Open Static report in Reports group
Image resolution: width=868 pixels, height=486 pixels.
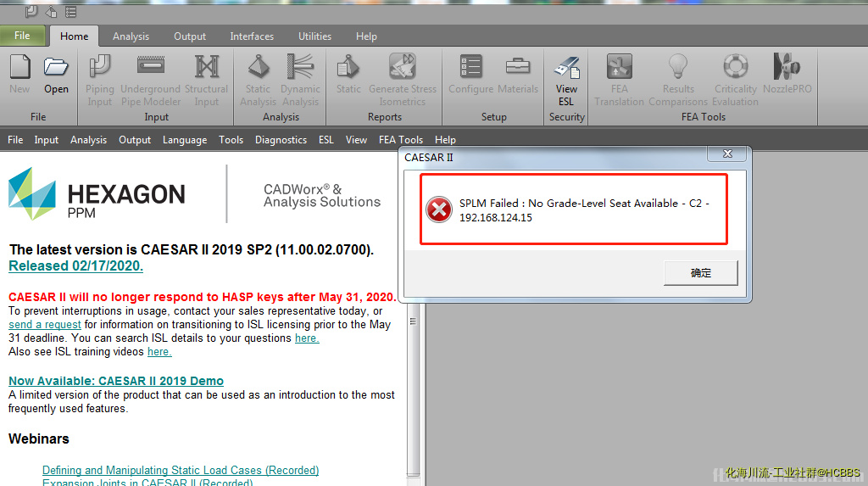(348, 74)
